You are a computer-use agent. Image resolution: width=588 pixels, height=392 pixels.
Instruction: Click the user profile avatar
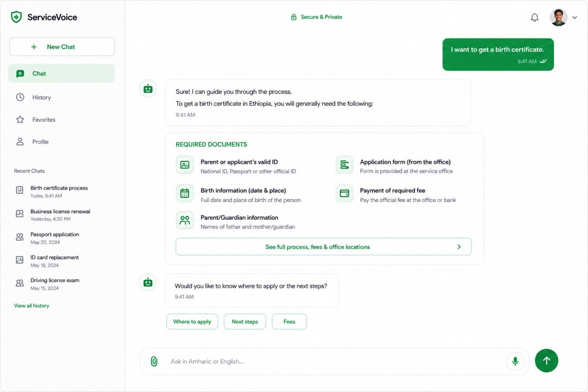(559, 17)
